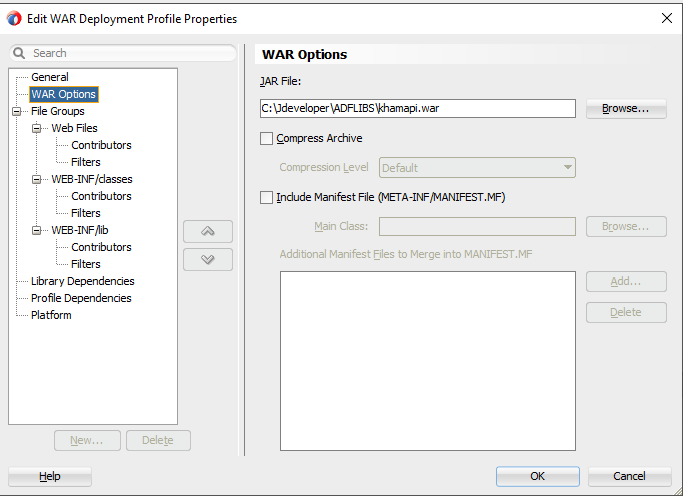The height and width of the screenshot is (496, 683).
Task: Click the Add... manifest files button
Action: click(626, 282)
